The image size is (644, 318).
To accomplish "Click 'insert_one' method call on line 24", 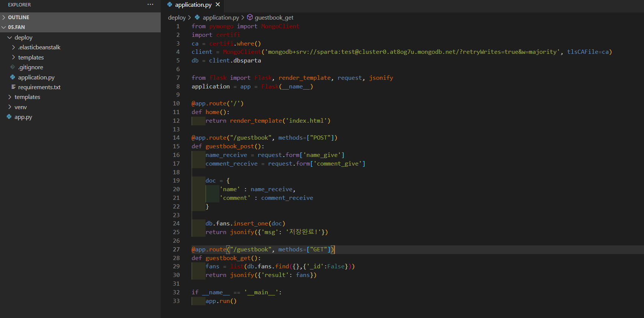I will tap(251, 224).
